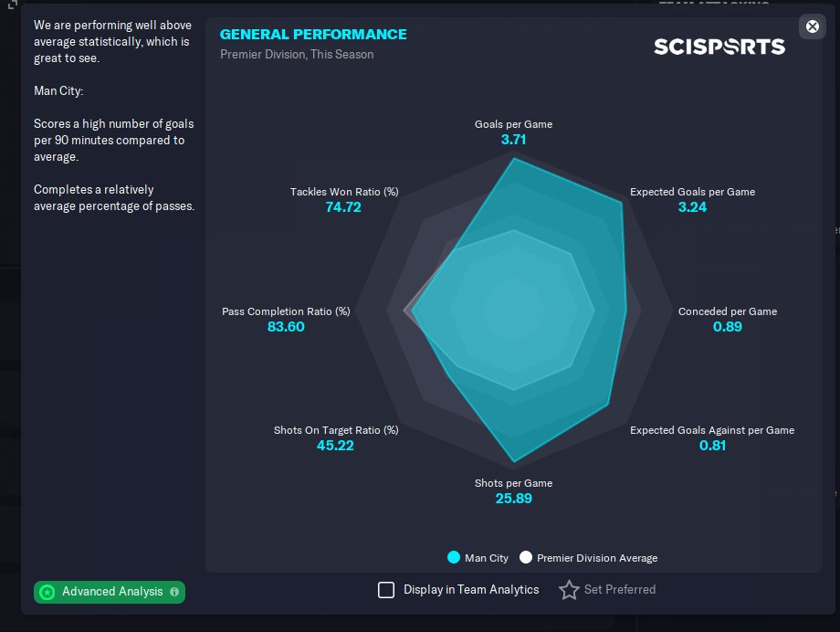Close the General Performance dialog

point(812,26)
